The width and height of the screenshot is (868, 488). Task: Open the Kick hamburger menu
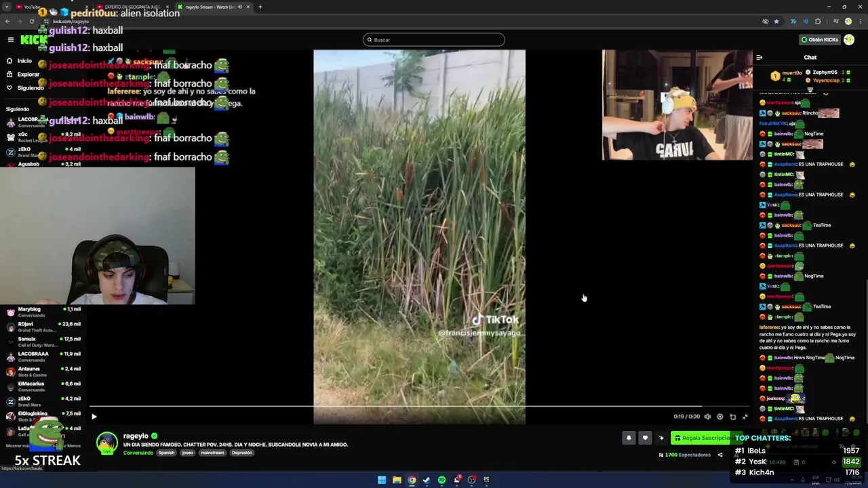pyautogui.click(x=10, y=40)
